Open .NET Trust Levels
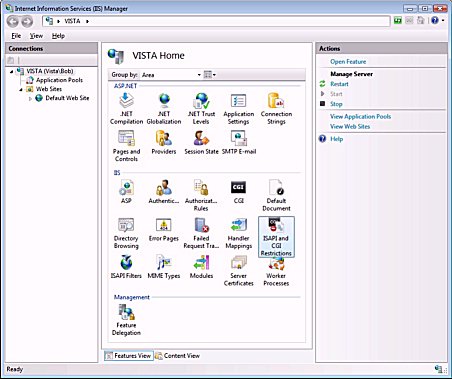Screen dimensions: 452x379 click(x=201, y=108)
